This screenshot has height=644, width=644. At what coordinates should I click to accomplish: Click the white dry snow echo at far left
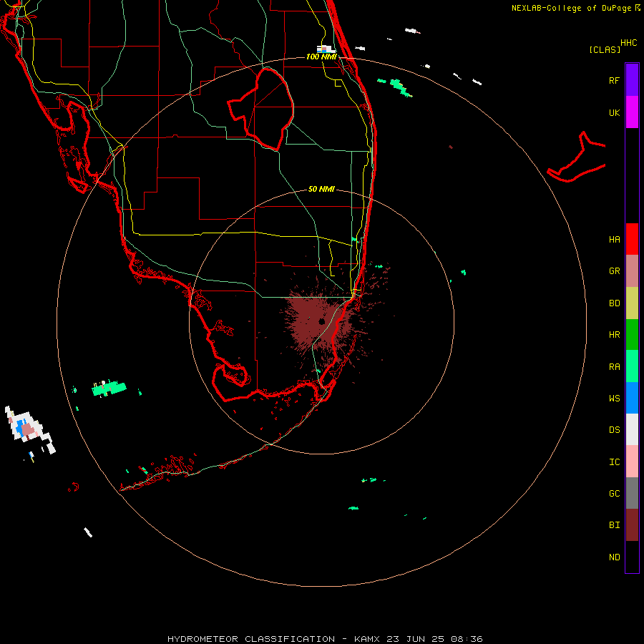pyautogui.click(x=29, y=429)
